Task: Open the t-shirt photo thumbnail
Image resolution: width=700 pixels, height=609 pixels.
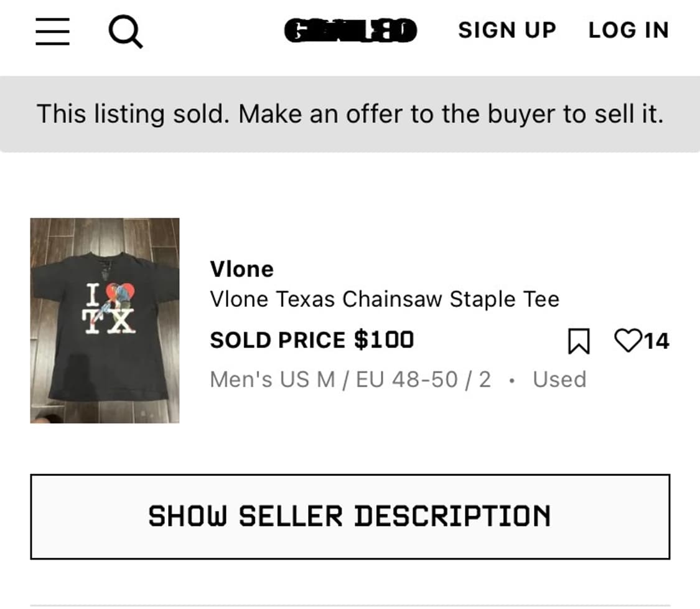Action: pos(106,321)
